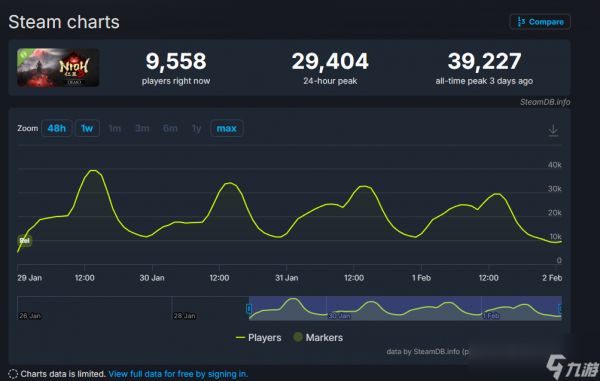Viewport: 600px width, 381px height.
Task: Set chart zoom to 1w
Action: tap(87, 128)
